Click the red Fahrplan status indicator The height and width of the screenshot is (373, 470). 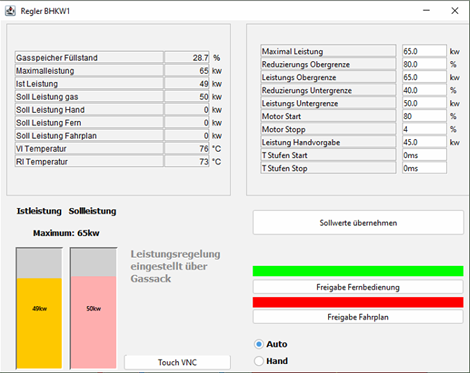click(358, 302)
